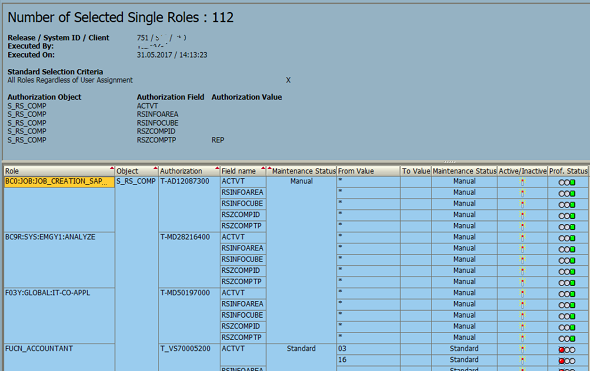Select the Active/Inactive column header

click(522, 171)
